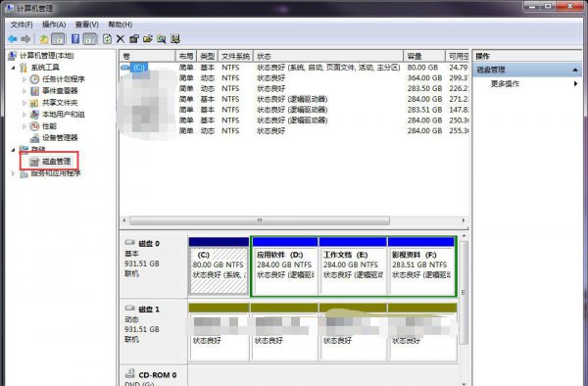Click the Refresh toolbar icon

[x=107, y=39]
